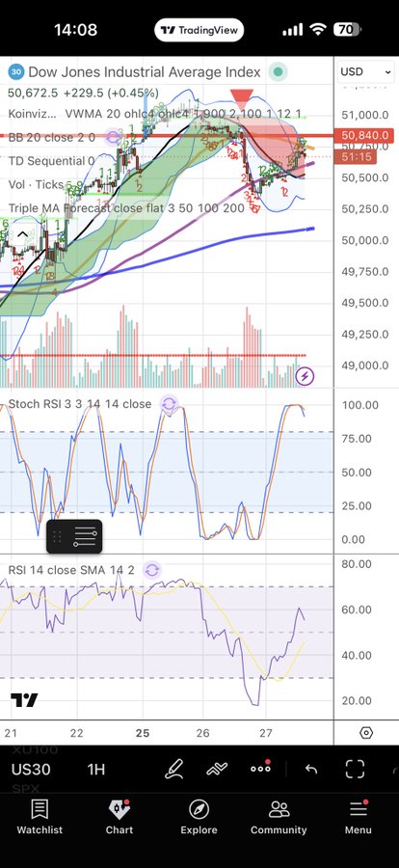Select the Stoch RSI 3 3 14 14 legend
This screenshot has height=868, width=399.
tap(80, 404)
